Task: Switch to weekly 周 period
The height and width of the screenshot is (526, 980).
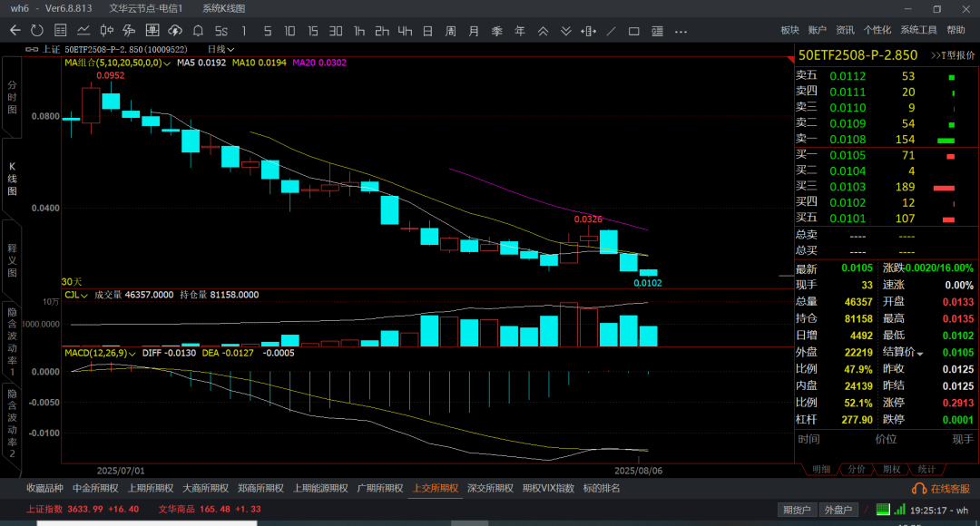Action: pos(451,31)
